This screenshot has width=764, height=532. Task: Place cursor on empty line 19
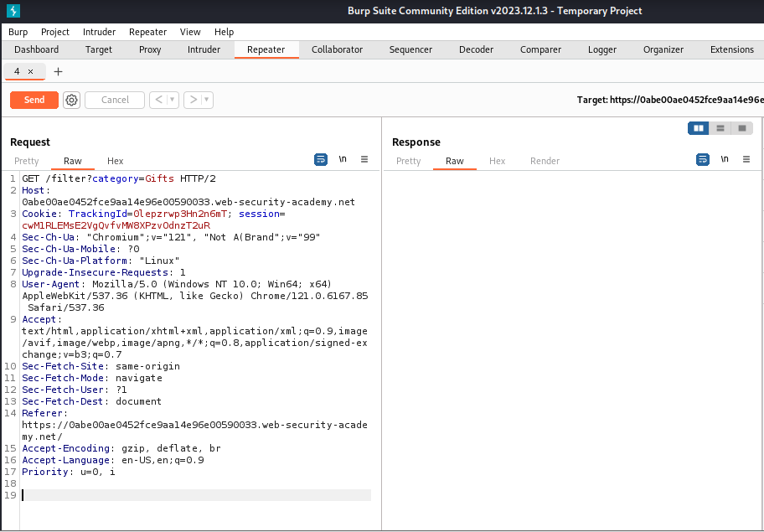196,495
